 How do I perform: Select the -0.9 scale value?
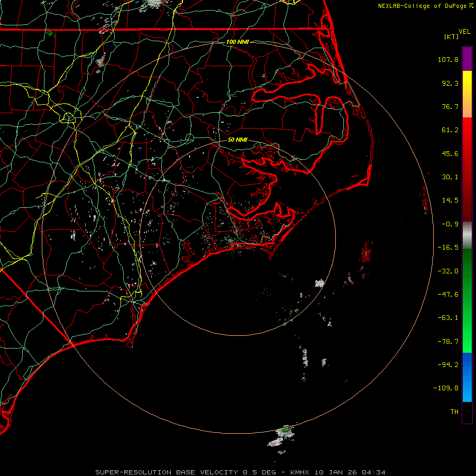click(450, 224)
